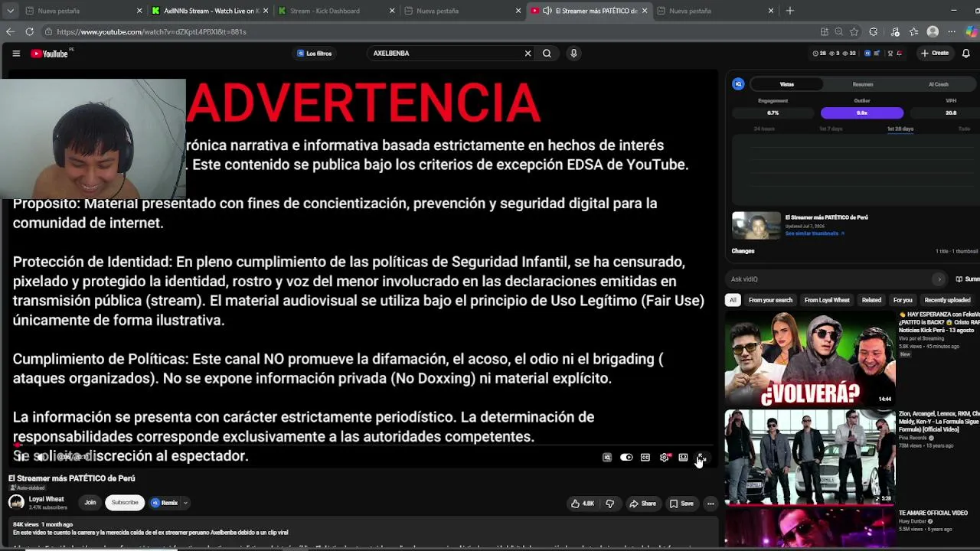Go back to the previous page
The height and width of the screenshot is (551, 980).
10,31
